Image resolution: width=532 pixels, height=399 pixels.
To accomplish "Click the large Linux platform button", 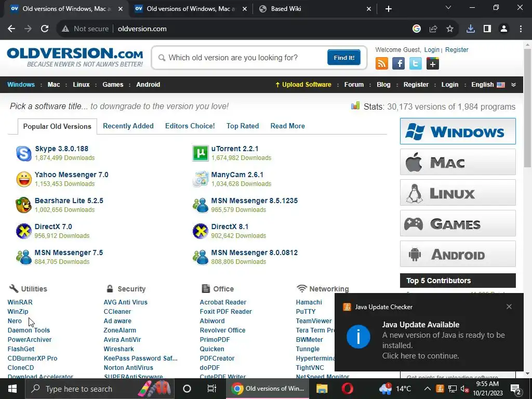I will (458, 192).
